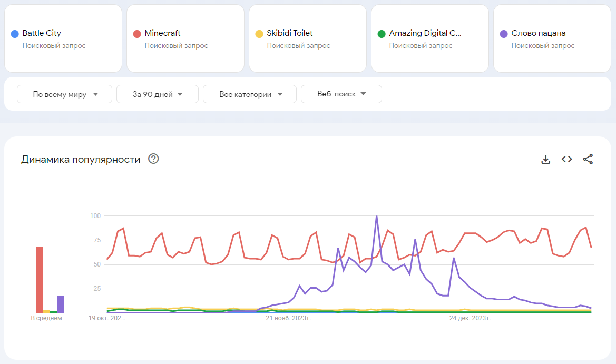The image size is (616, 364).
Task: Click the Amazing Digital C... search term
Action: [425, 33]
